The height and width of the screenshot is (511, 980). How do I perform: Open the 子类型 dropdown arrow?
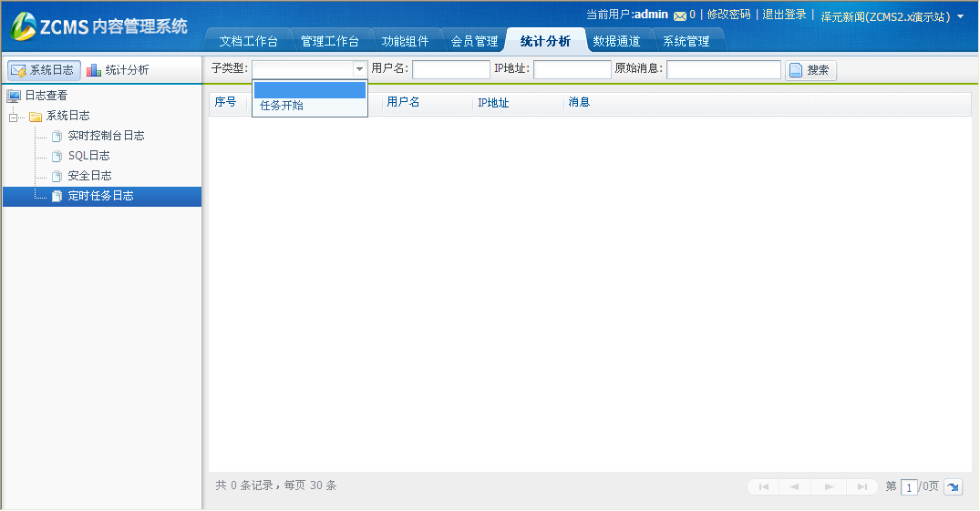359,69
